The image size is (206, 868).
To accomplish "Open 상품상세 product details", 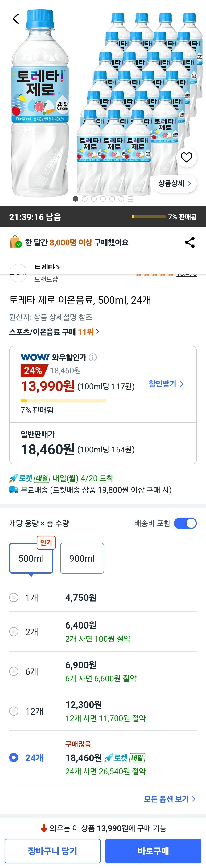I will coord(175,183).
